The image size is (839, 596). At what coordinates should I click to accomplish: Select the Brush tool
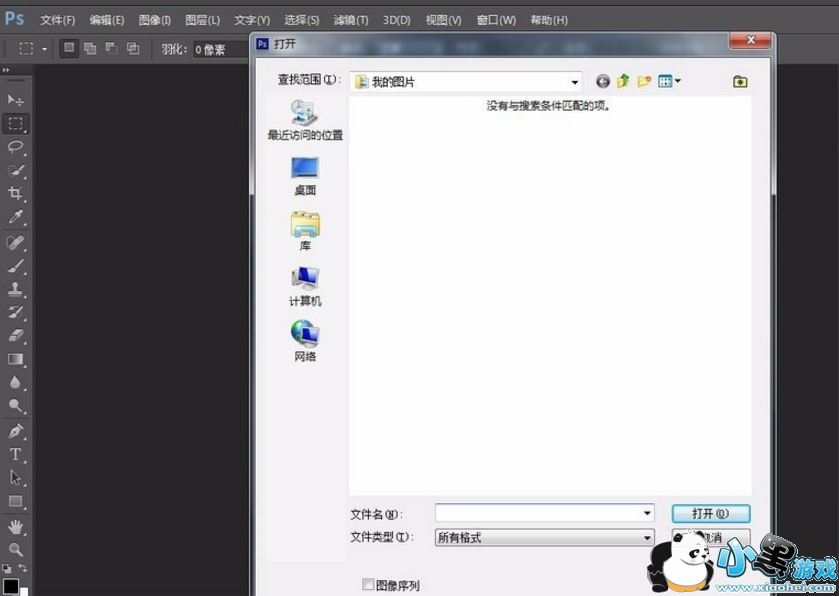click(15, 266)
